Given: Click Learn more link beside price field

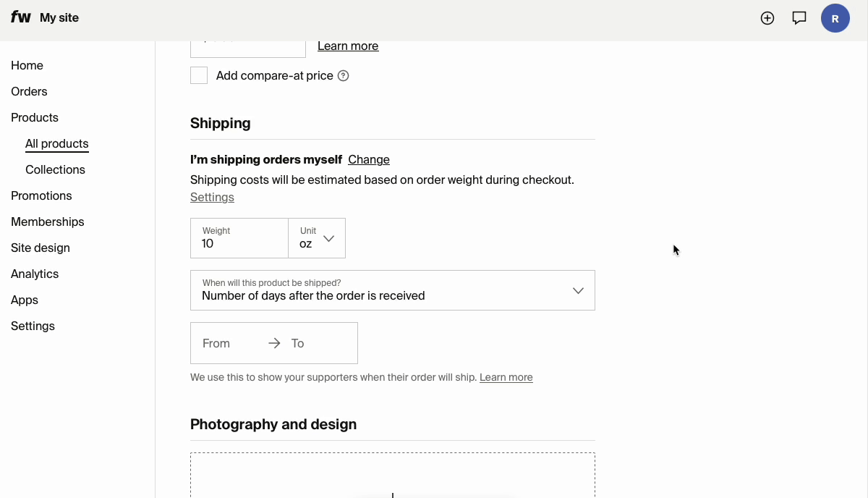Looking at the screenshot, I should point(348,46).
